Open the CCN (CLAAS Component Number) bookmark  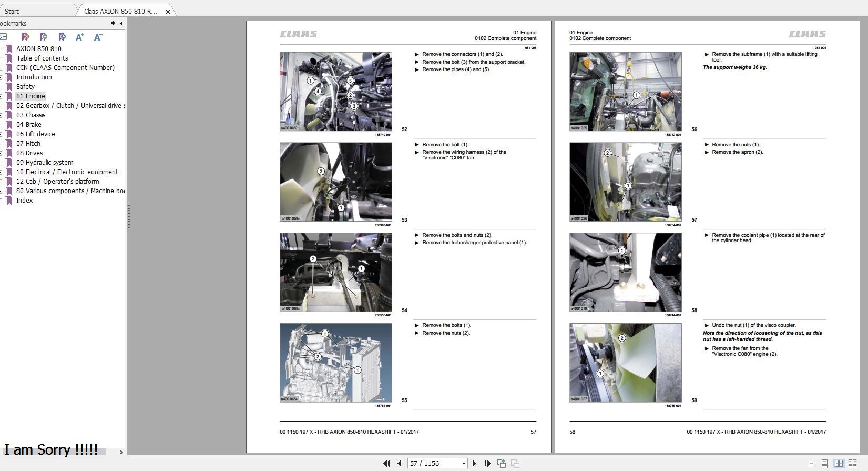tap(65, 67)
